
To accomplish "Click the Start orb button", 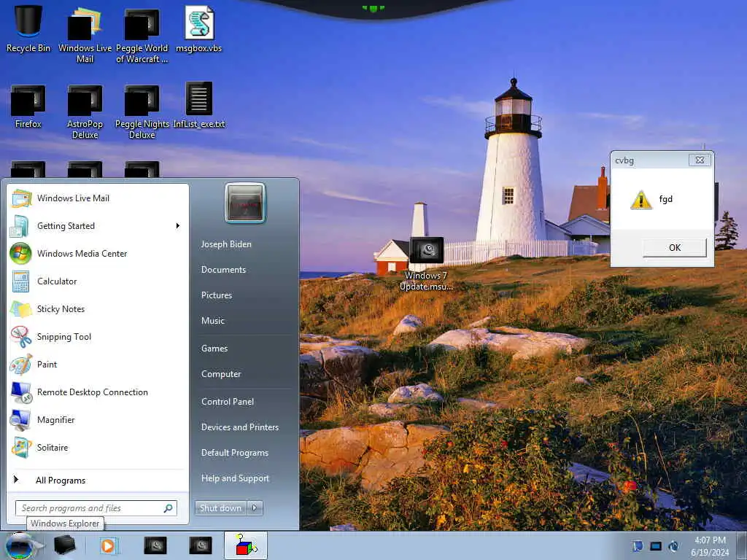I will click(x=20, y=545).
